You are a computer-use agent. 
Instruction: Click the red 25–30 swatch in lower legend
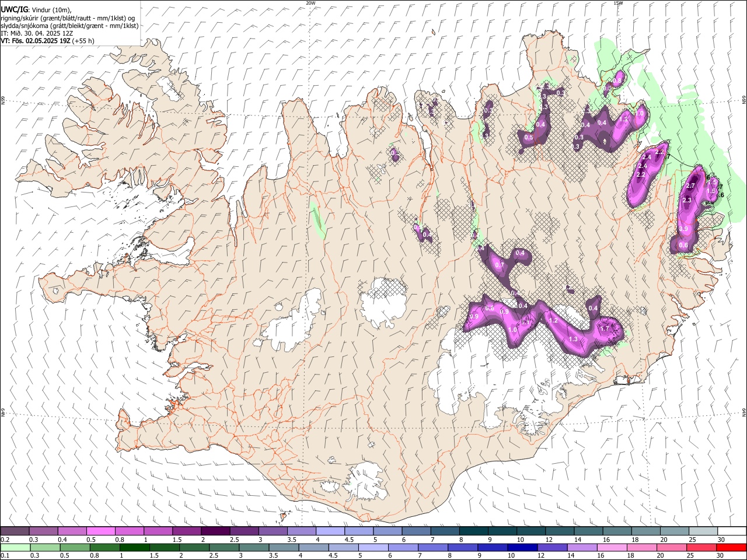pyautogui.click(x=701, y=547)
